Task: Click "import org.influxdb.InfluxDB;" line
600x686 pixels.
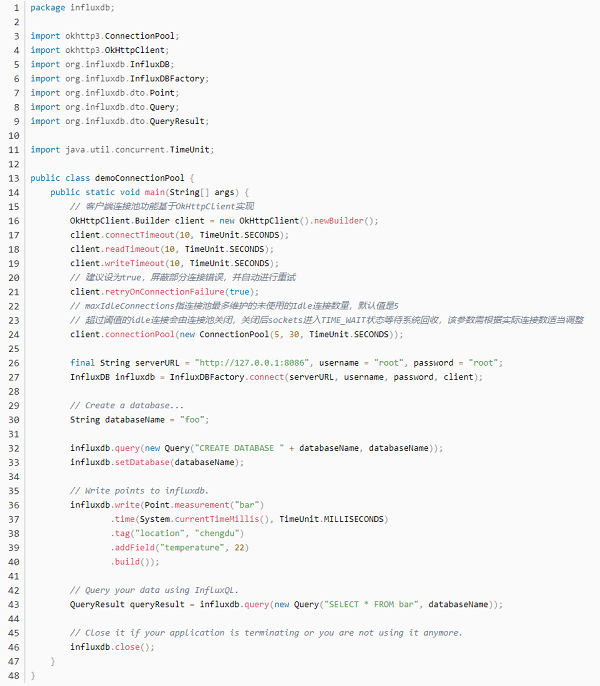Action: 102,64
